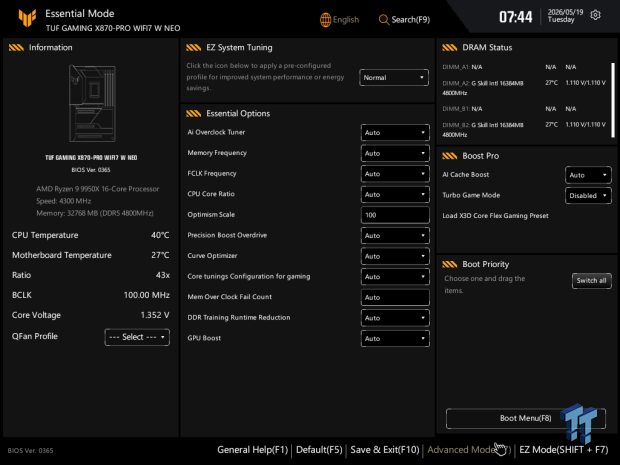This screenshot has height=465, width=620.
Task: Click the Core Voltage 1.352 V value
Action: click(155, 315)
